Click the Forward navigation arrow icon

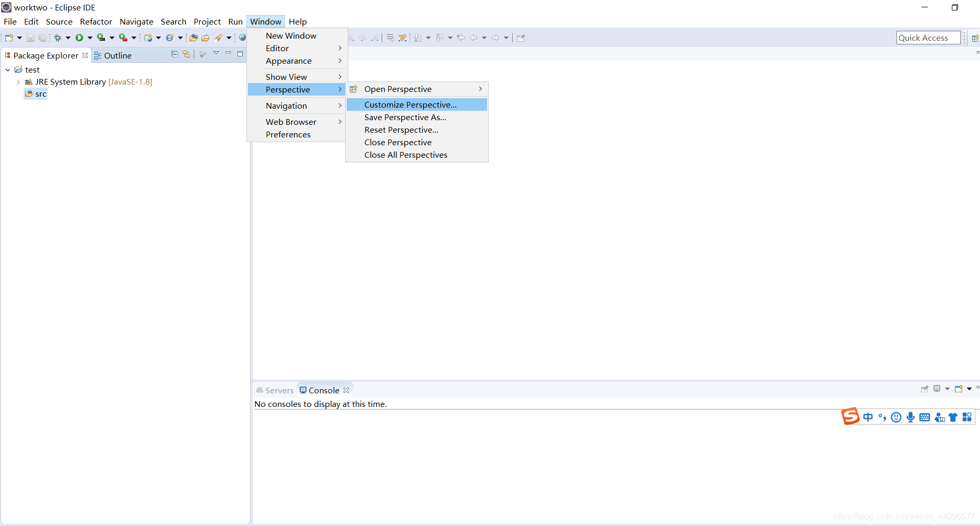[495, 38]
